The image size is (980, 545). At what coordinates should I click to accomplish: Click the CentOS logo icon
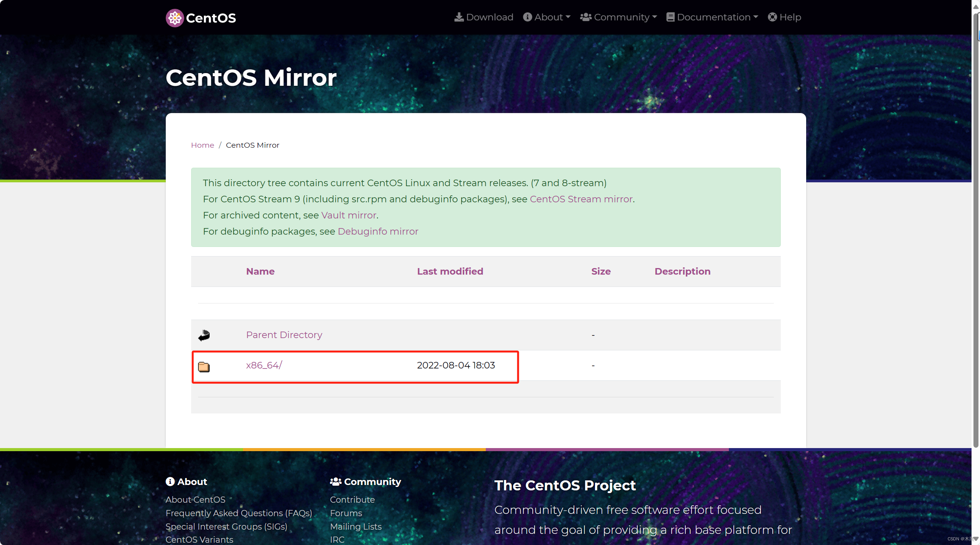click(175, 18)
